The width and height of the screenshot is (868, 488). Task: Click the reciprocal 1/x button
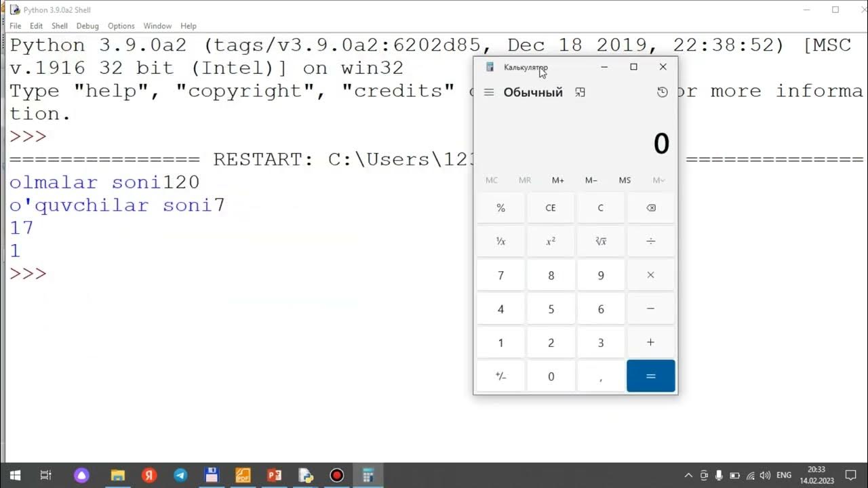coord(500,241)
